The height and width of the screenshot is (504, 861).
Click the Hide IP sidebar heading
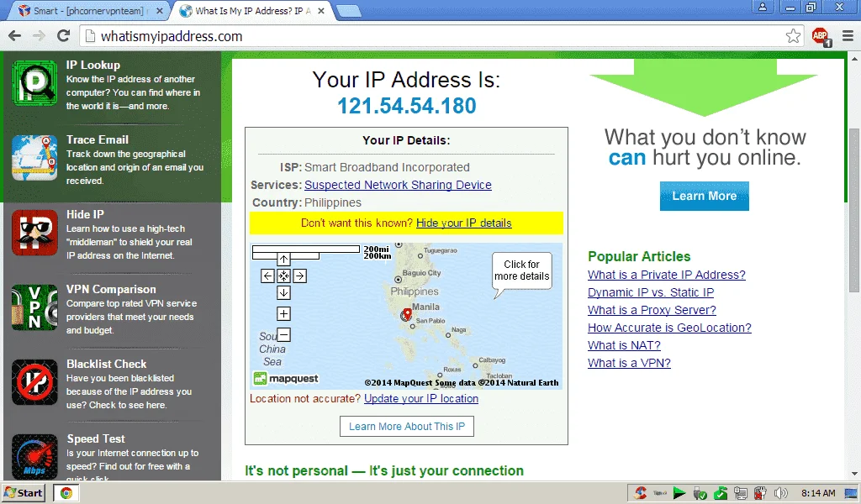point(85,214)
